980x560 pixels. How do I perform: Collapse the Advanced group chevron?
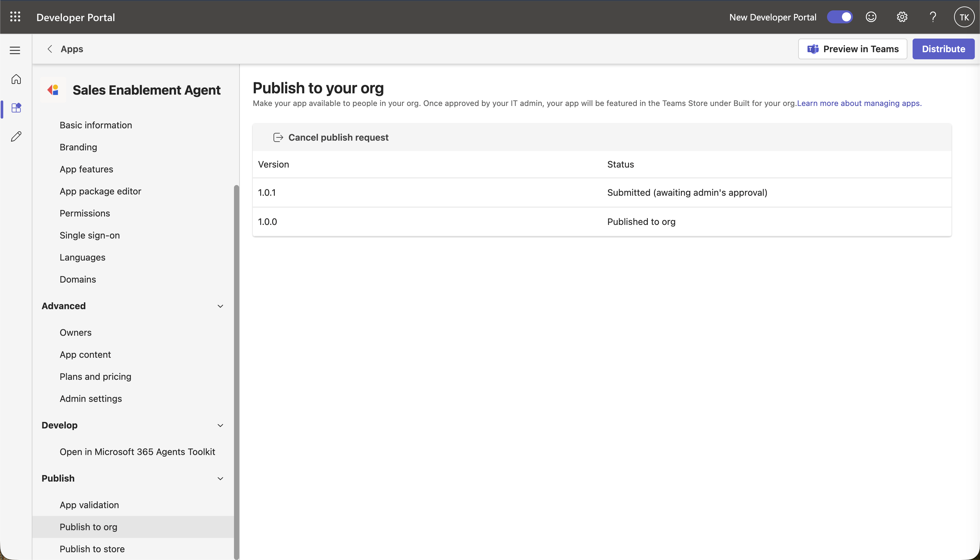220,306
